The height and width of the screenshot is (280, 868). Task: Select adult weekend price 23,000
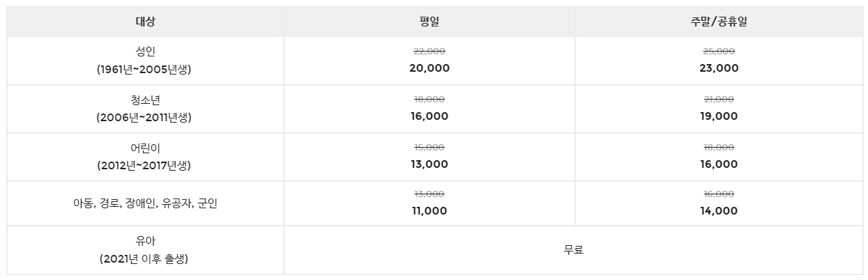tap(718, 68)
